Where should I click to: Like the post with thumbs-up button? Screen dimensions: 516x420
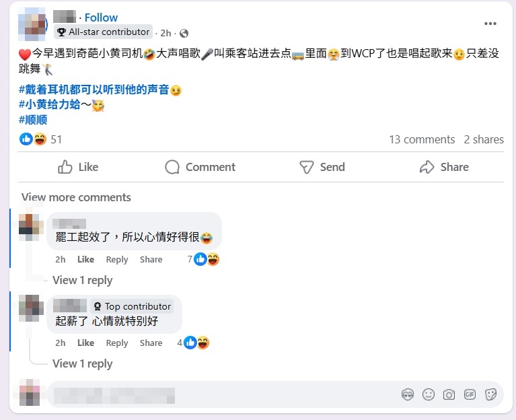pos(78,167)
